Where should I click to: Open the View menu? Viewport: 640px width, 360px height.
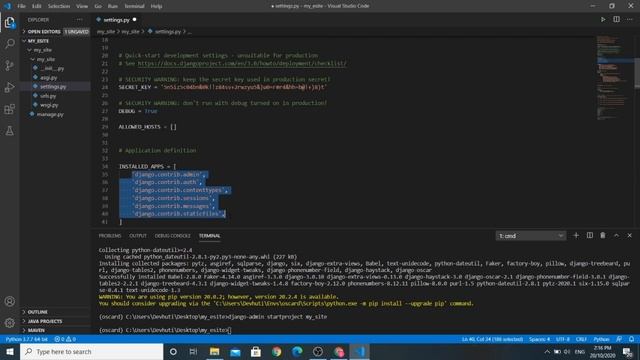pos(82,6)
